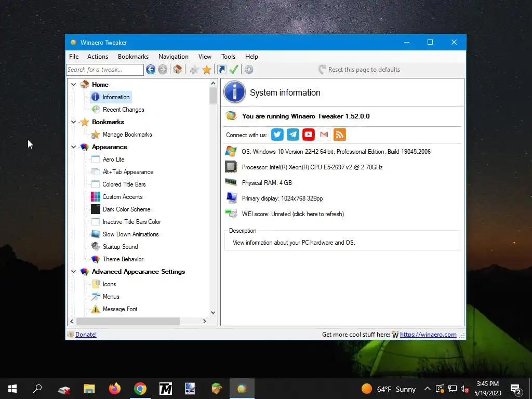The width and height of the screenshot is (532, 399).
Task: Click the create shortcut toolbar icon
Action: (x=221, y=70)
